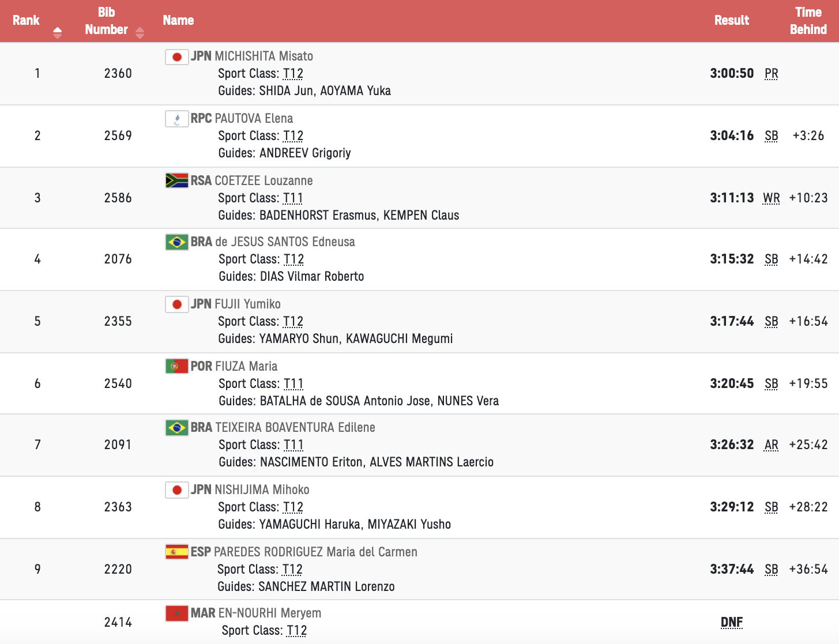Image resolution: width=839 pixels, height=644 pixels.
Task: Click the DNF abbreviation for EN-NOURHI Meryem
Action: (731, 622)
